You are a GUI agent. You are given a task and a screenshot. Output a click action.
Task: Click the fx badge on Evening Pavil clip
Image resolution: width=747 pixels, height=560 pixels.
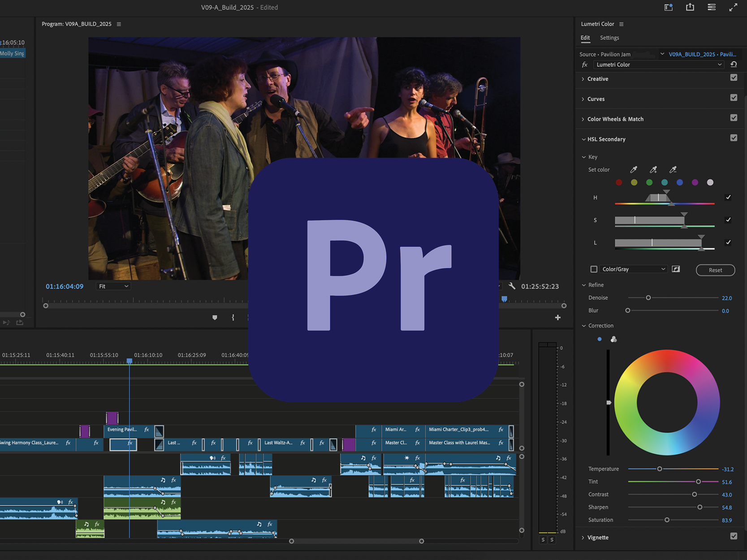[x=147, y=430]
